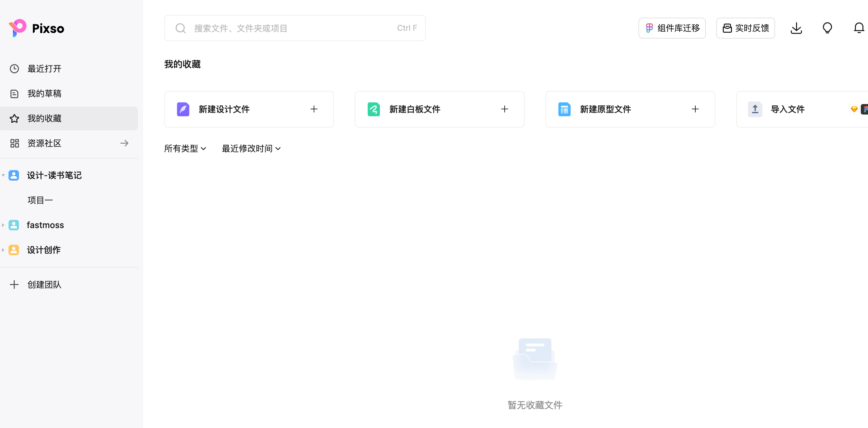This screenshot has height=428, width=868.
Task: Click the 导入文件 upload icon
Action: point(755,109)
